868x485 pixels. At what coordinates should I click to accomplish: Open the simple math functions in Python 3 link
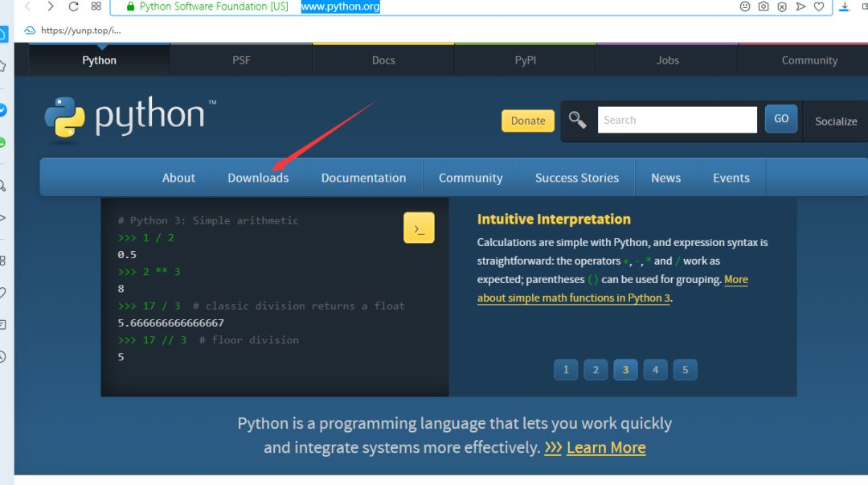[x=574, y=298]
